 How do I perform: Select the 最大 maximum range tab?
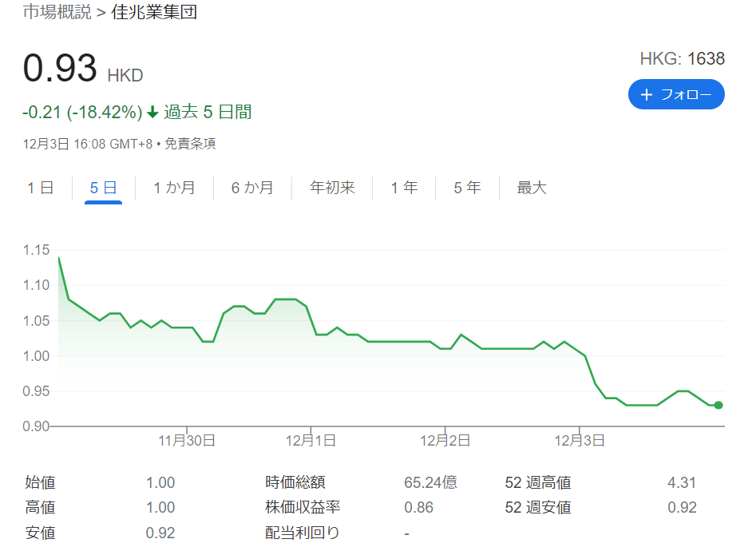[x=532, y=188]
